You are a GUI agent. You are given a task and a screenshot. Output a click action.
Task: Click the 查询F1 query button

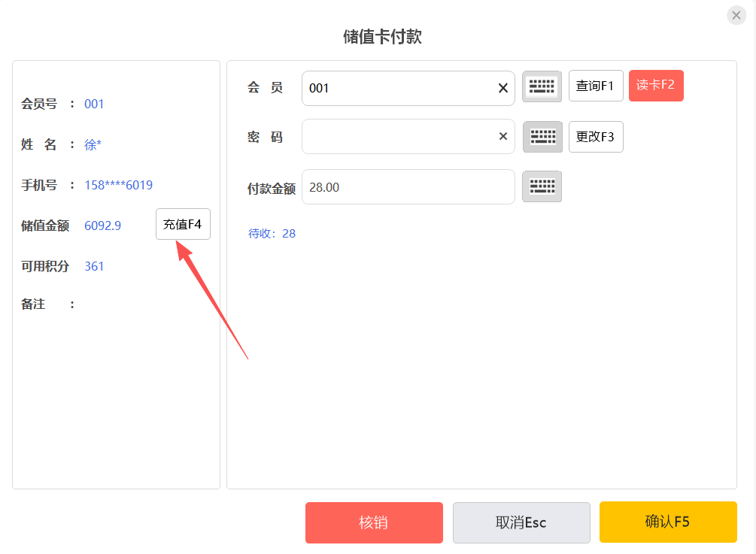click(596, 86)
